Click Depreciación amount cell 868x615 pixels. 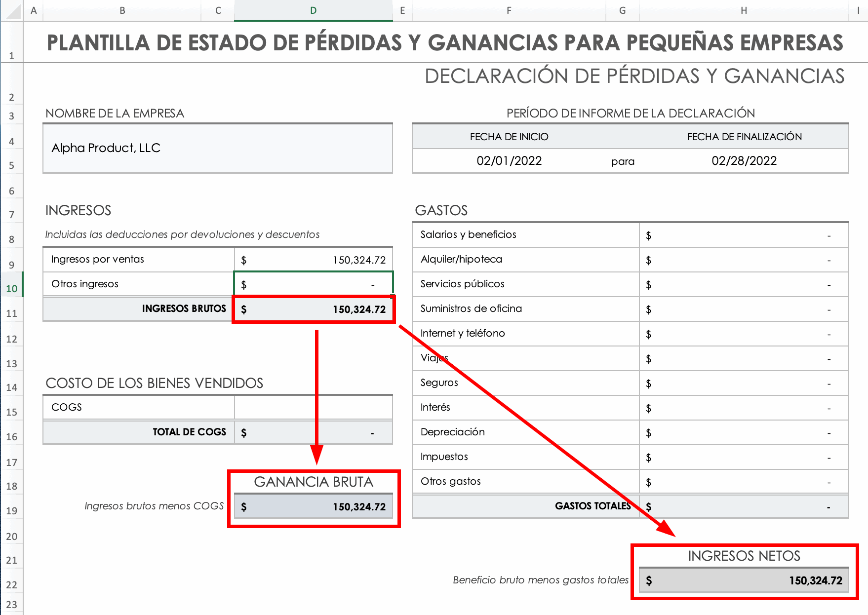point(744,432)
